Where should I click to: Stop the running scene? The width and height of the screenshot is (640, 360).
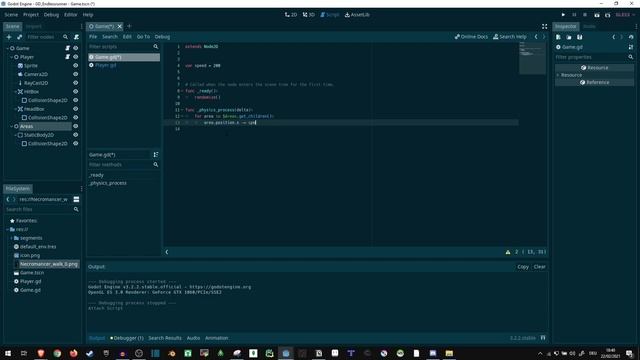(x=585, y=15)
